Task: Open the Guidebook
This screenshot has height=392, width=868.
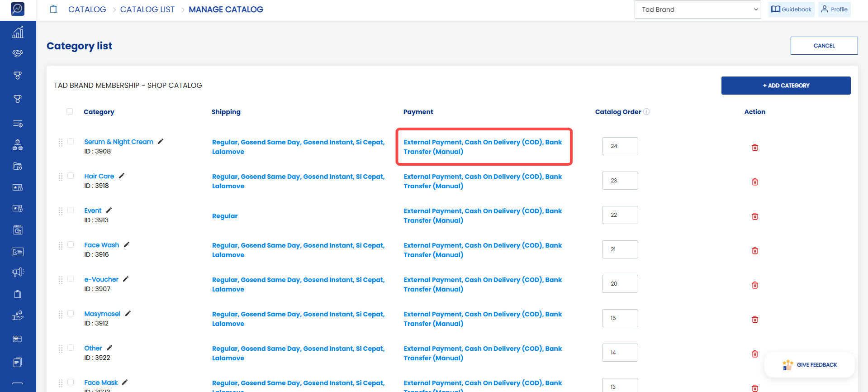Action: click(792, 10)
